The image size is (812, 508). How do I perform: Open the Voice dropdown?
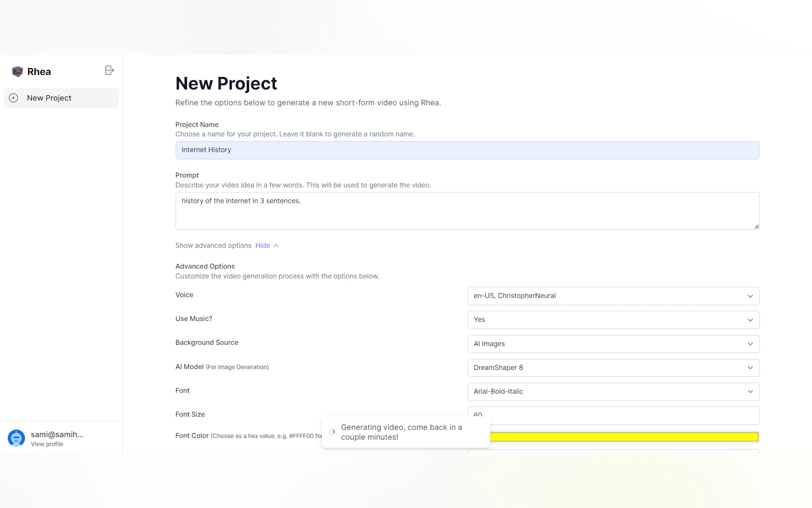613,296
